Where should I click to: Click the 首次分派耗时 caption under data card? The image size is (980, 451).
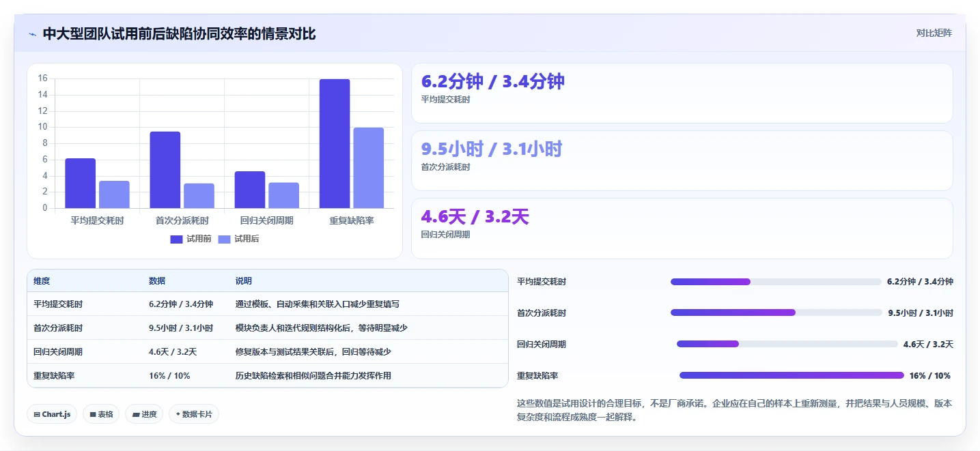coord(445,167)
